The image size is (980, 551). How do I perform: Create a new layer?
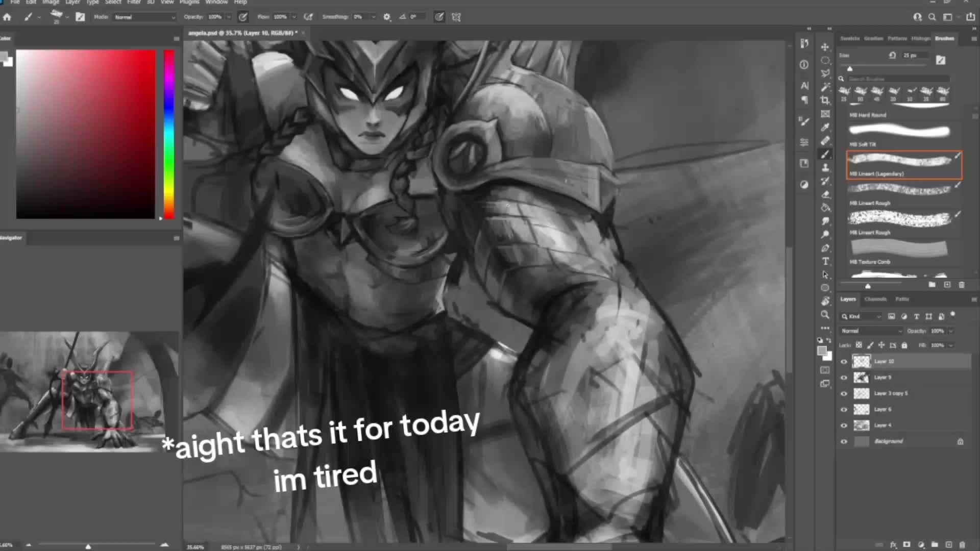click(x=948, y=544)
